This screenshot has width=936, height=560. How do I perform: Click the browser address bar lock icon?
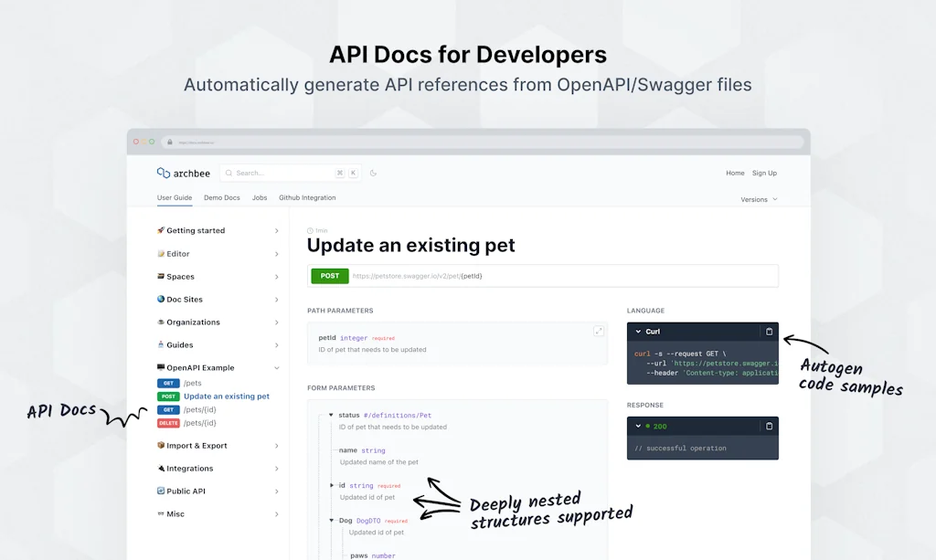169,143
